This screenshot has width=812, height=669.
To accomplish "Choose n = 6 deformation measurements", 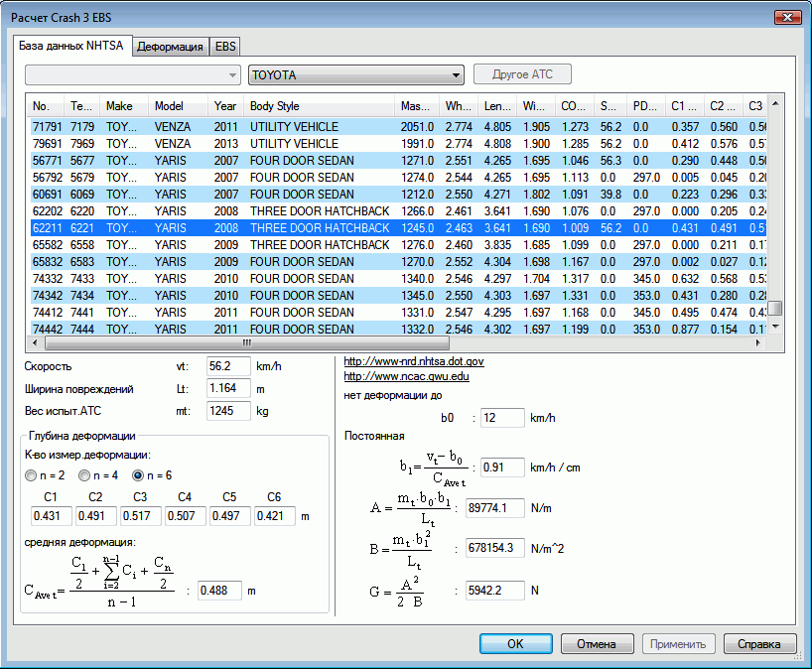I will click(x=138, y=474).
